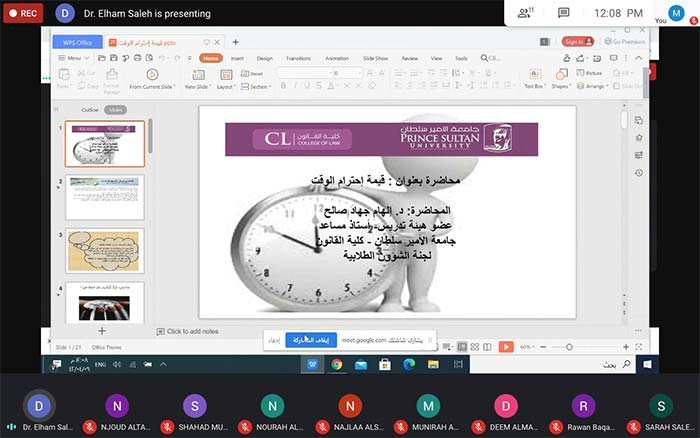This screenshot has width=700, height=438.
Task: Click the eraser Clear Formatting icon
Action: (x=371, y=85)
